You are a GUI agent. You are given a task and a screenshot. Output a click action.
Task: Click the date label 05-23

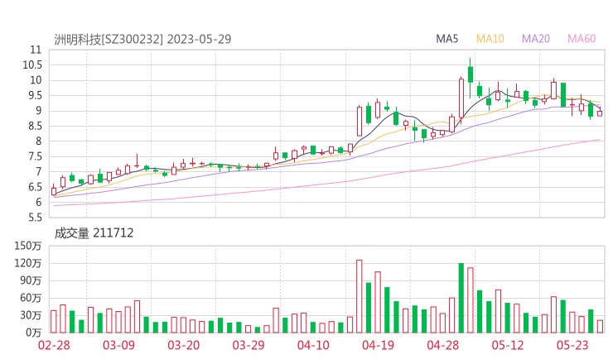(572, 345)
